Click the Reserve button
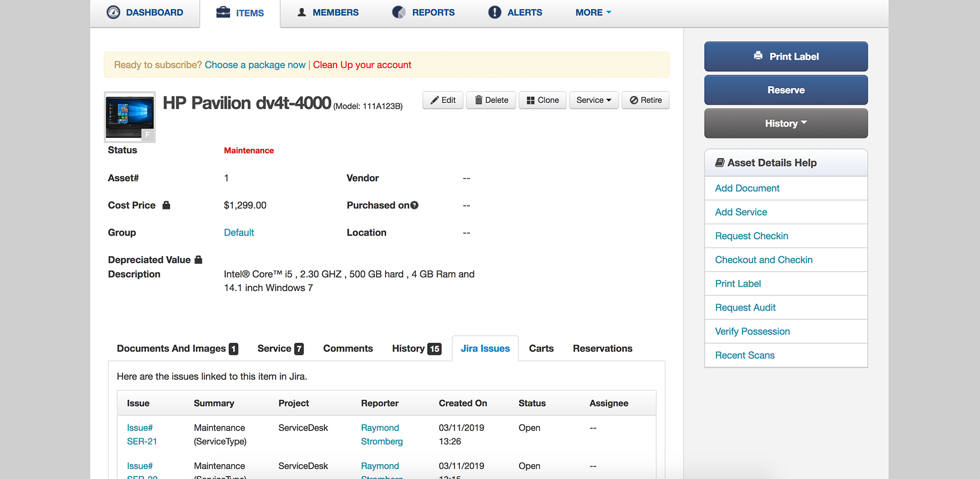Viewport: 980px width, 479px height. [x=786, y=90]
